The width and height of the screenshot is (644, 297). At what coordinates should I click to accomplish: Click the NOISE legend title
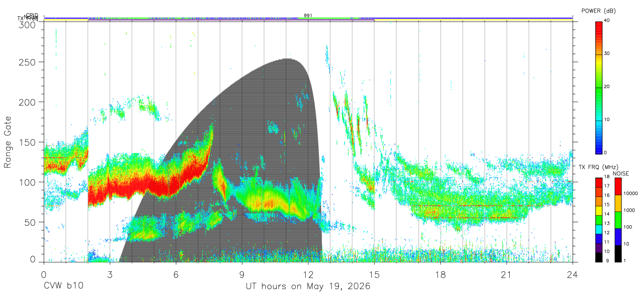click(x=620, y=173)
